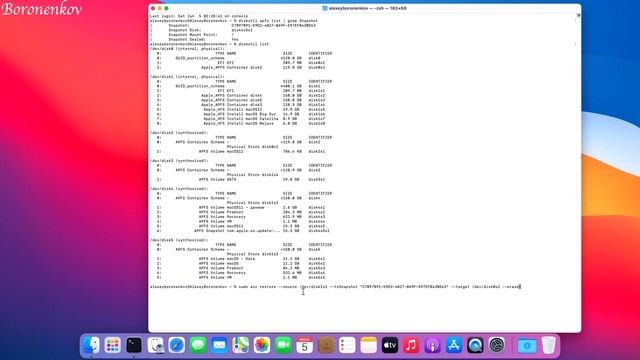Open Podcasts from the dock

coord(433,345)
